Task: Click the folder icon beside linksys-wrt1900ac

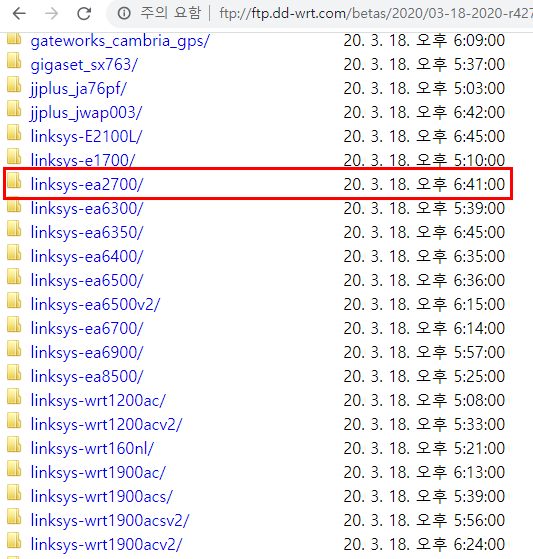Action: click(14, 468)
